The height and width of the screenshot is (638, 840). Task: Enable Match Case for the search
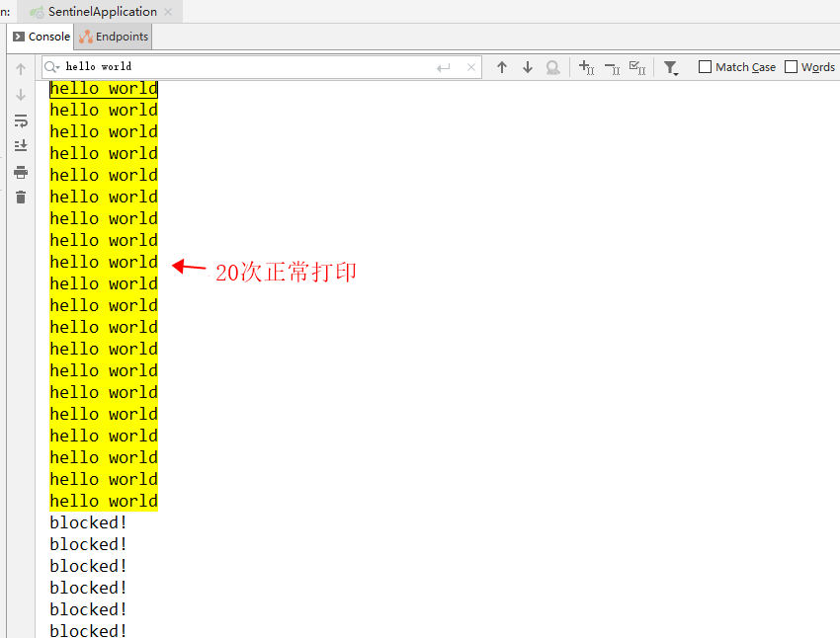[x=704, y=66]
